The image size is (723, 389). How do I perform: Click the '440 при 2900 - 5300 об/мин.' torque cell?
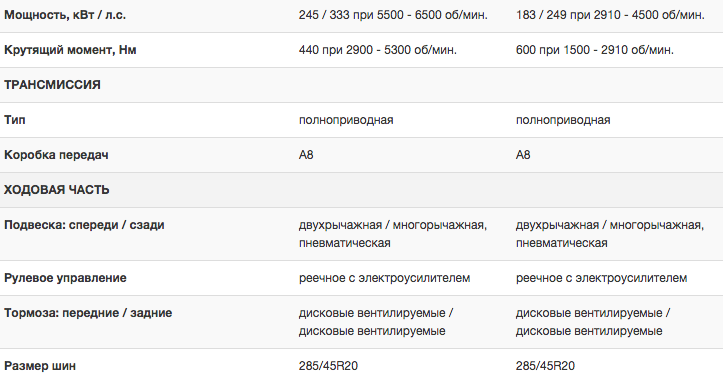378,50
